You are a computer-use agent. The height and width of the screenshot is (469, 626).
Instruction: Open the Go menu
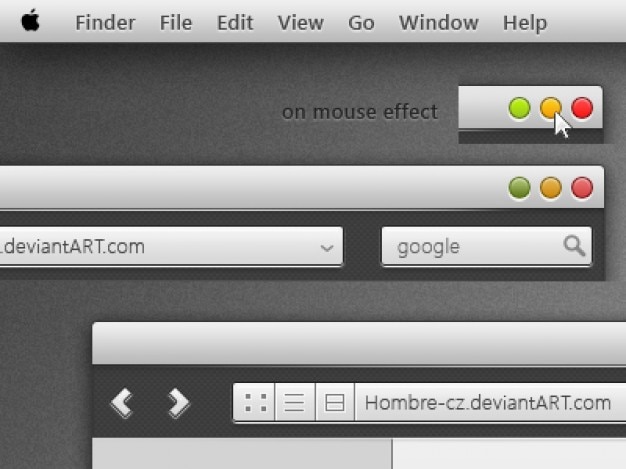[x=361, y=22]
